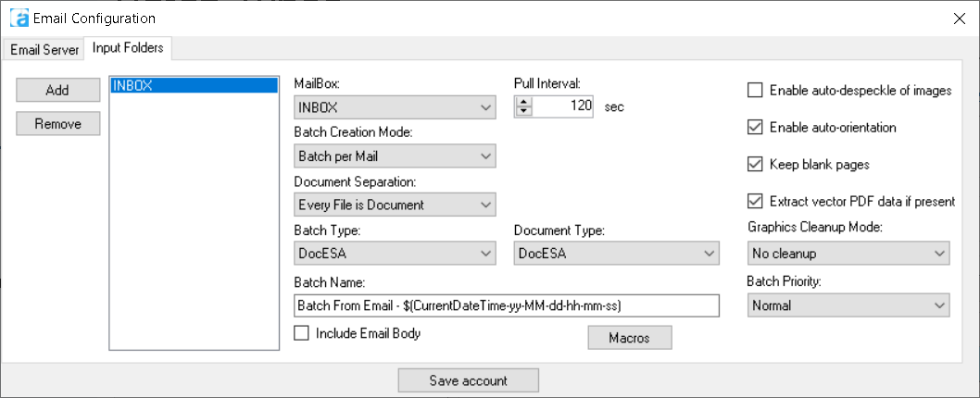Close the Email Configuration window
This screenshot has height=398, width=980.
(x=959, y=18)
